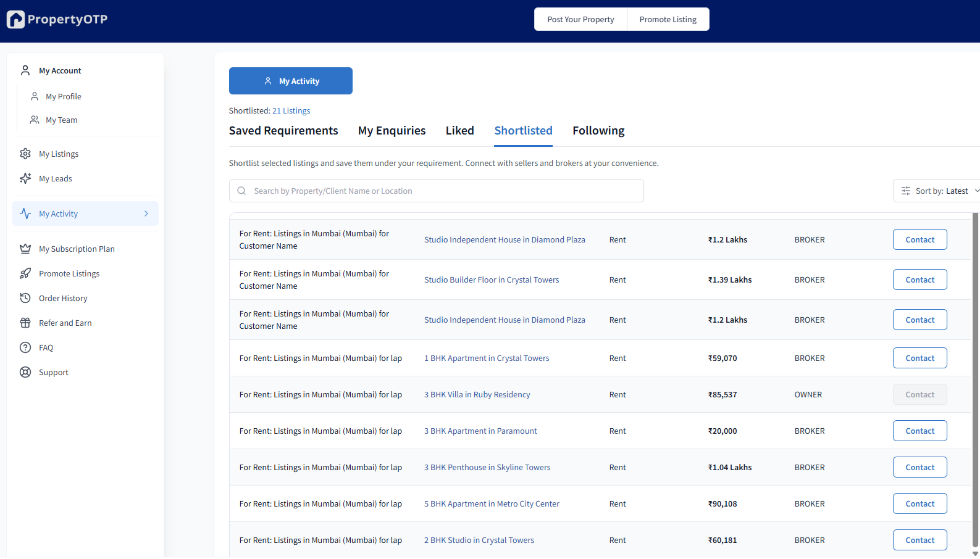Click the My Team people icon

pyautogui.click(x=35, y=120)
